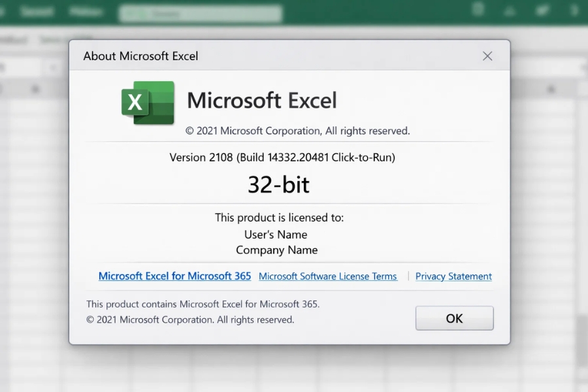Open the Microsoft Software License Terms link

point(328,276)
